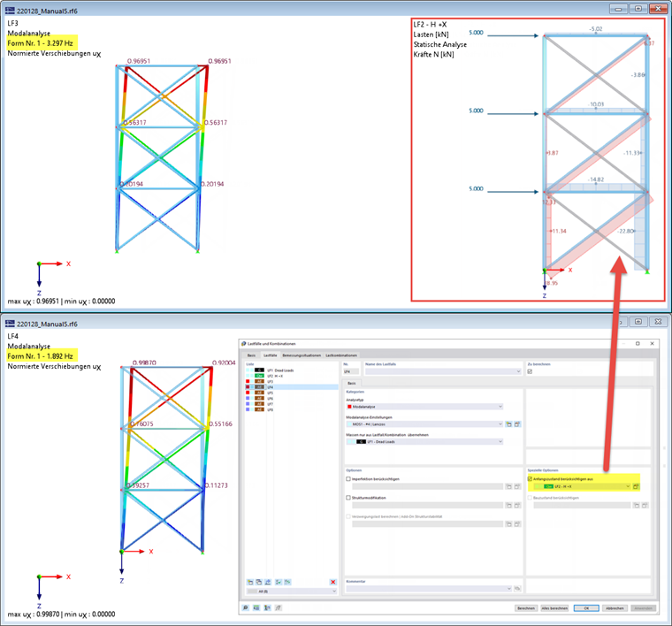
Task: Toggle the Verzweigungslast berechnen checkbox
Action: [x=348, y=516]
